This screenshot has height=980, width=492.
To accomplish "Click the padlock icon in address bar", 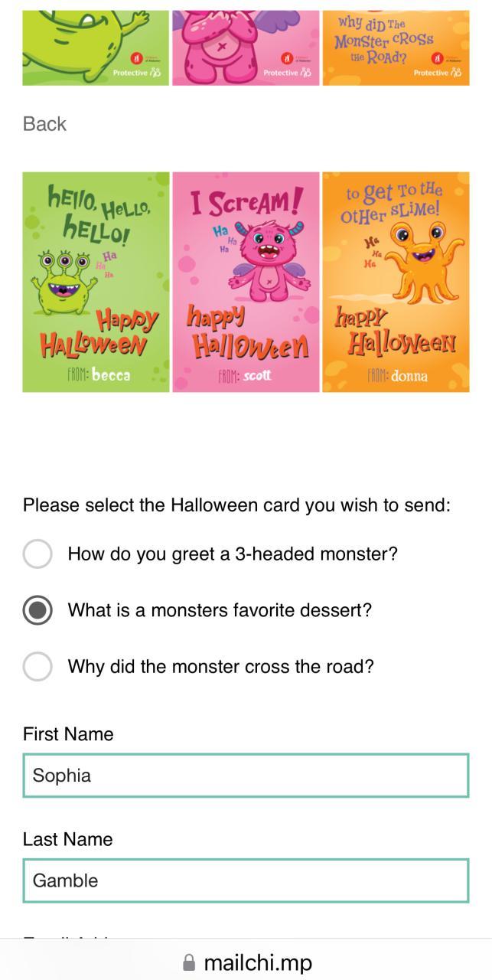I will 189,962.
